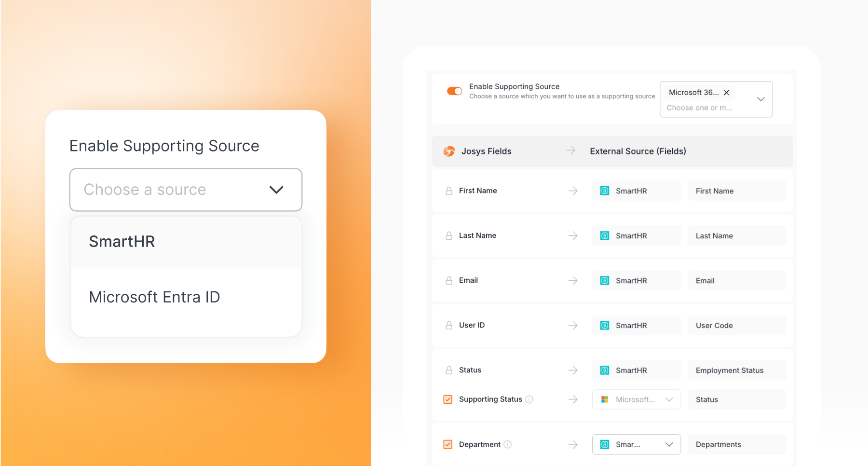Click the header arrow next to Josys Fields
The width and height of the screenshot is (868, 466).
click(x=571, y=151)
